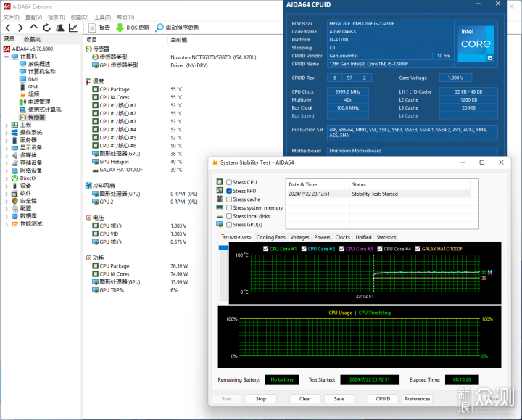Enable the Stress cache checkbox
This screenshot has width=522, height=420.
point(229,199)
